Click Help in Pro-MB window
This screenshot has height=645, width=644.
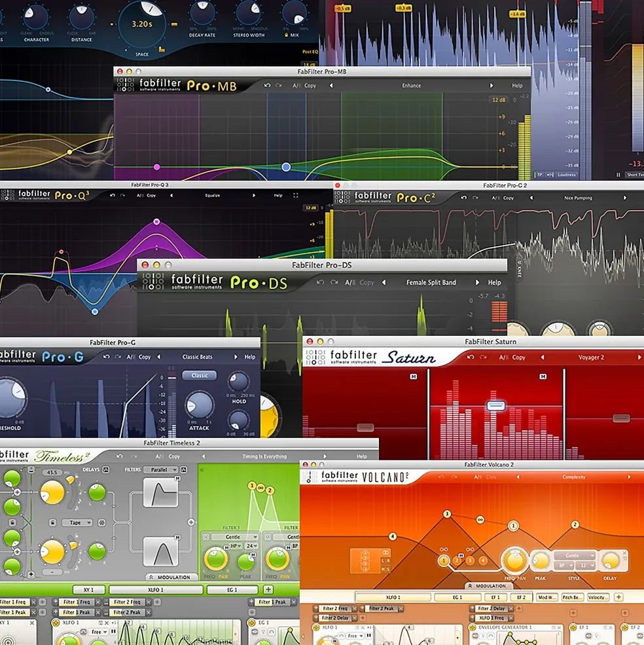click(517, 86)
